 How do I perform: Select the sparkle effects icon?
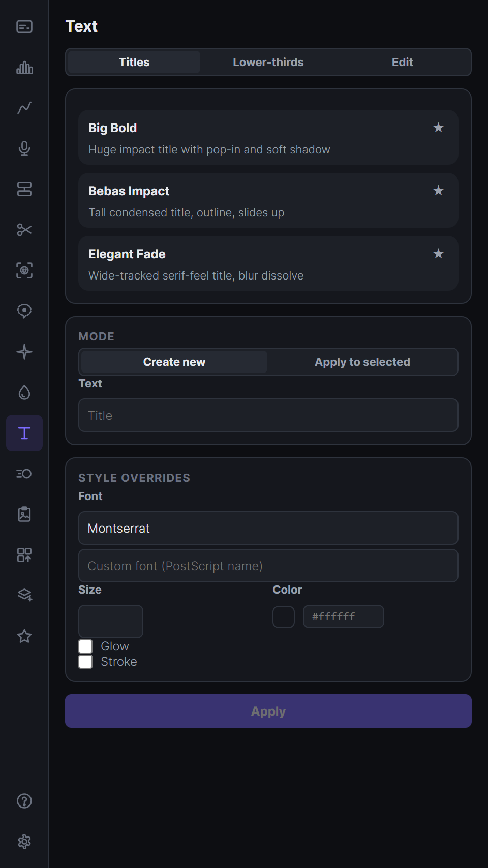(x=24, y=352)
